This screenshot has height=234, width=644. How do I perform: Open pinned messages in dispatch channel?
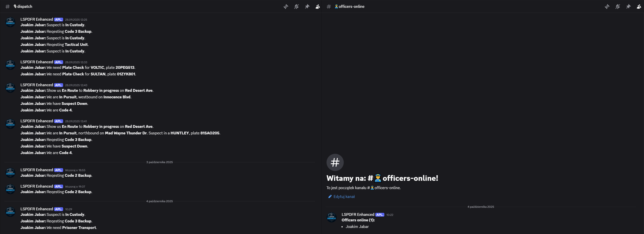[x=307, y=7]
